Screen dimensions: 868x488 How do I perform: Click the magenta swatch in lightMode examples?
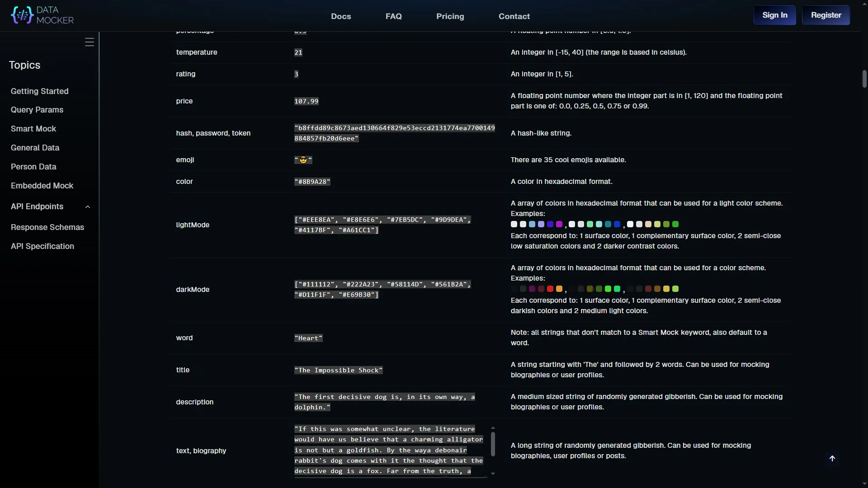coord(559,224)
